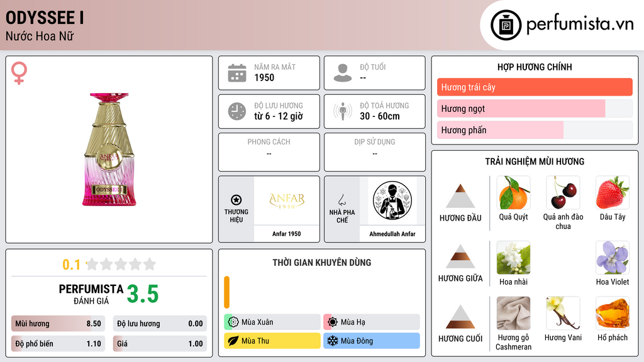Click the sillage person icon beside Độ toả hương
This screenshot has width=644, height=362.
[x=343, y=111]
